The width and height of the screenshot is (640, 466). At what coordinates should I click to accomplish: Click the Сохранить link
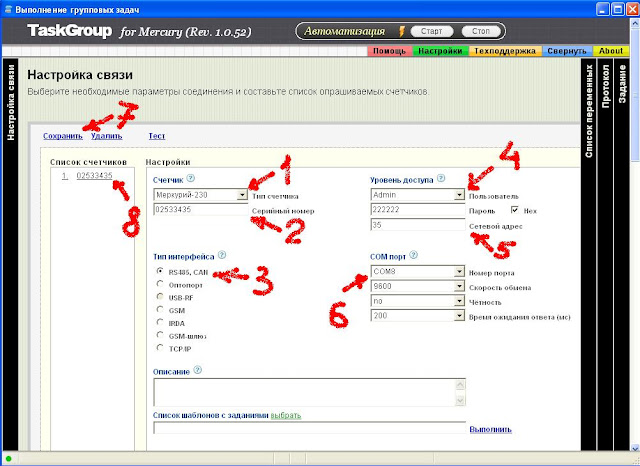click(x=63, y=136)
